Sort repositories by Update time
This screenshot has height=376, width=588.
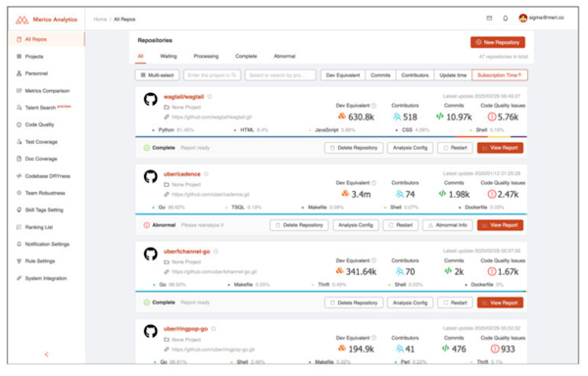point(453,75)
